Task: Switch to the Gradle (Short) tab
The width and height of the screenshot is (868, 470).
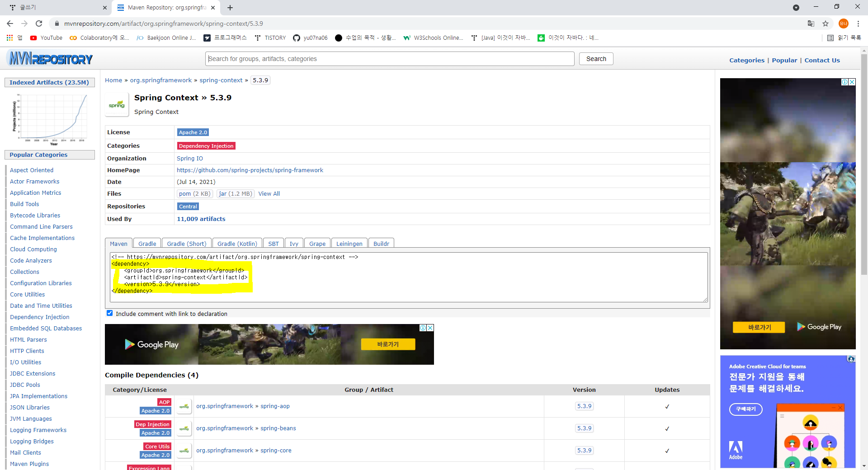Action: 187,243
